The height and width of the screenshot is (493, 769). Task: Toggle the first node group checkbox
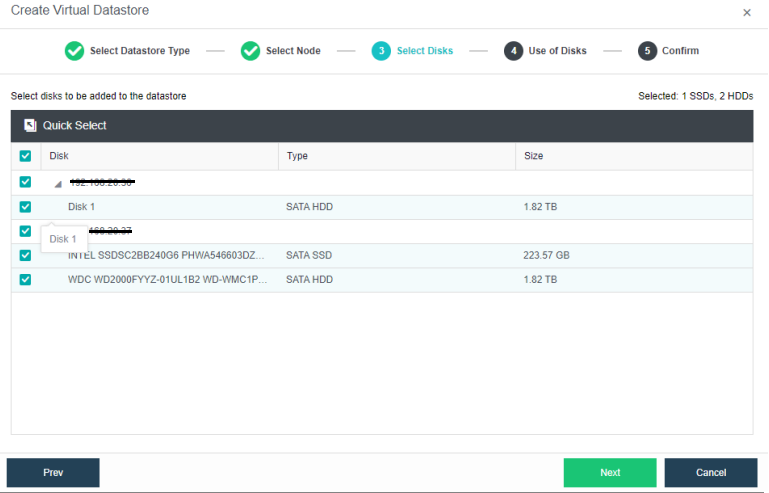click(x=26, y=182)
